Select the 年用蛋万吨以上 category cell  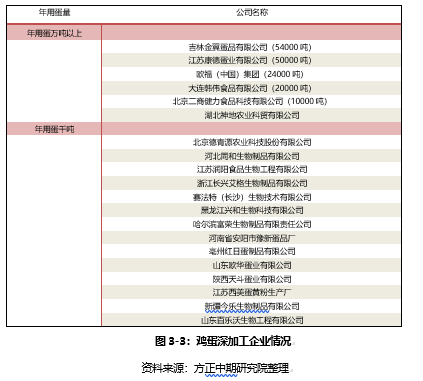[x=54, y=33]
